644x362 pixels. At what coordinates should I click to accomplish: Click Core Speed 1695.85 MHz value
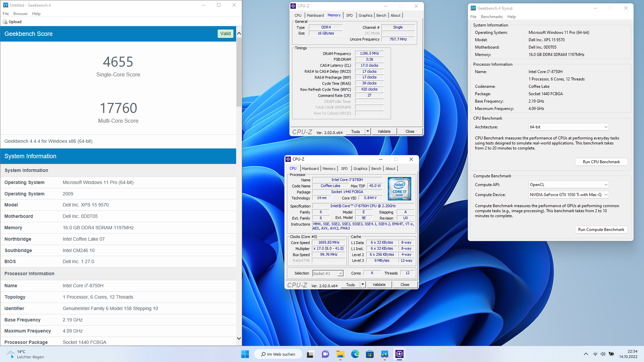[x=329, y=242]
